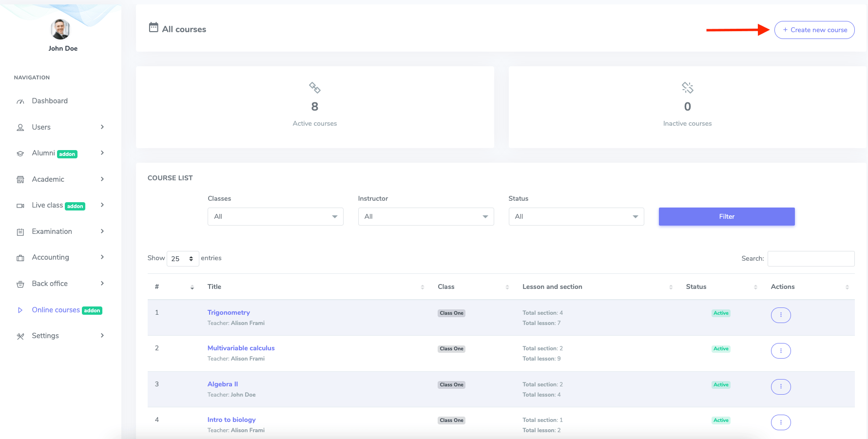Click the Settings tools icon in sidebar
The width and height of the screenshot is (868, 439).
pos(20,336)
